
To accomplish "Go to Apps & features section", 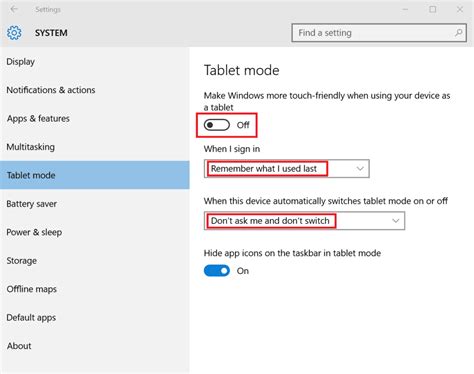I will pos(95,118).
